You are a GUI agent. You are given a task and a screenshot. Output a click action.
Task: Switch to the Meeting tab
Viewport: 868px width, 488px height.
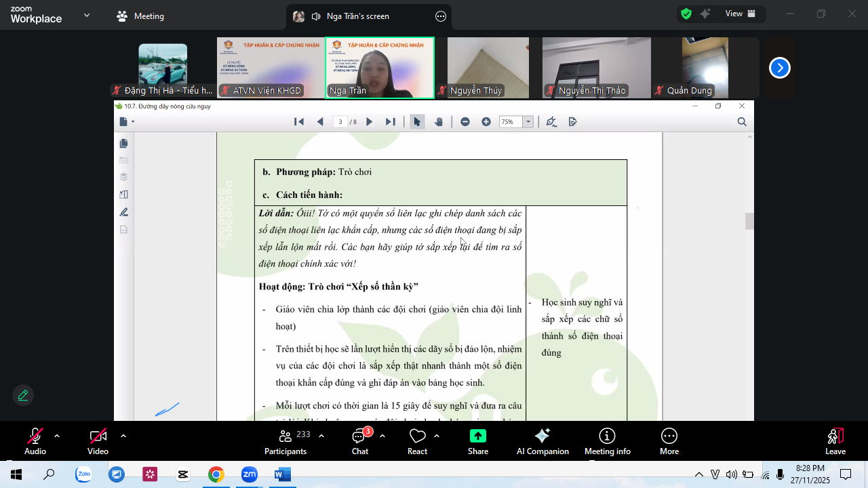coord(140,16)
